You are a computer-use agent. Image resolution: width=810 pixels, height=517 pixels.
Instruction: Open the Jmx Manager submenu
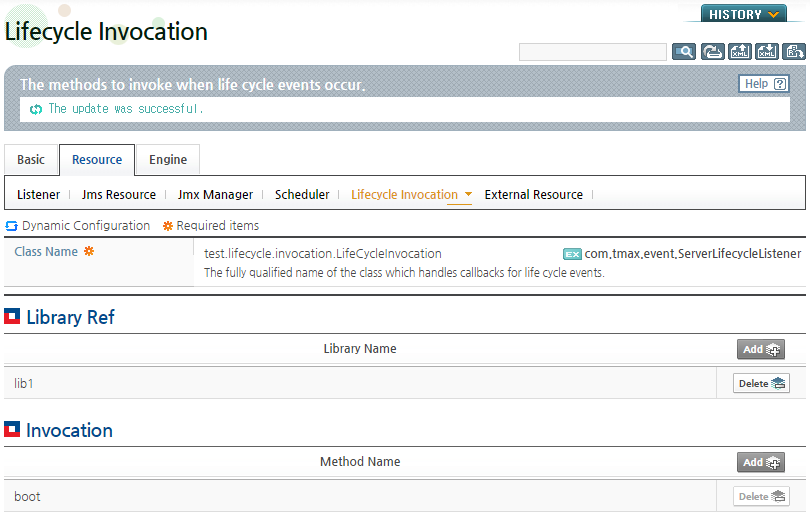click(215, 195)
